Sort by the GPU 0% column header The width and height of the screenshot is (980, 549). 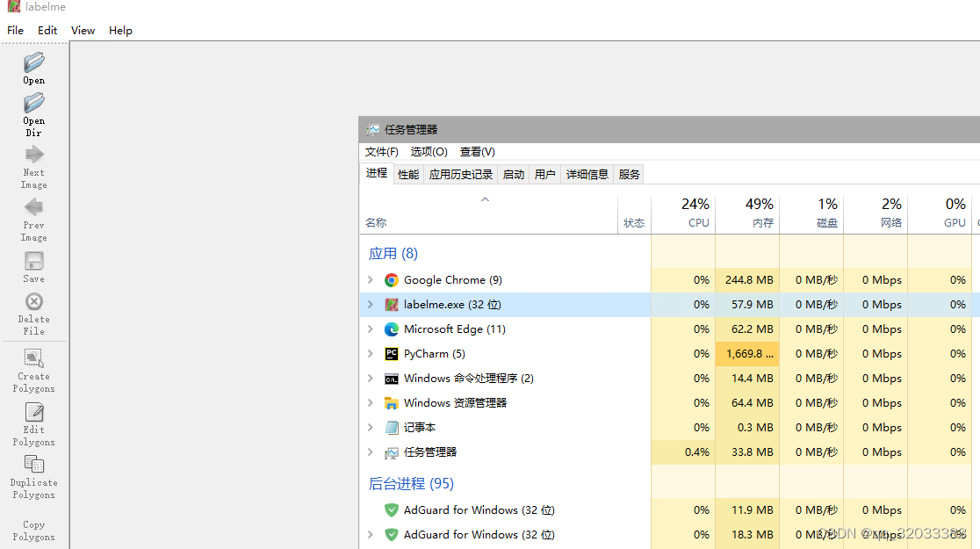pos(940,214)
